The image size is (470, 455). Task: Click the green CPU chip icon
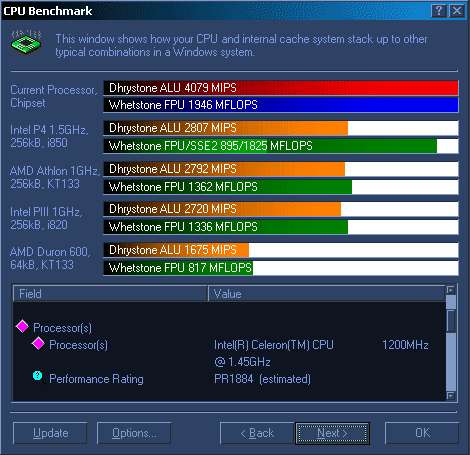(x=26, y=42)
